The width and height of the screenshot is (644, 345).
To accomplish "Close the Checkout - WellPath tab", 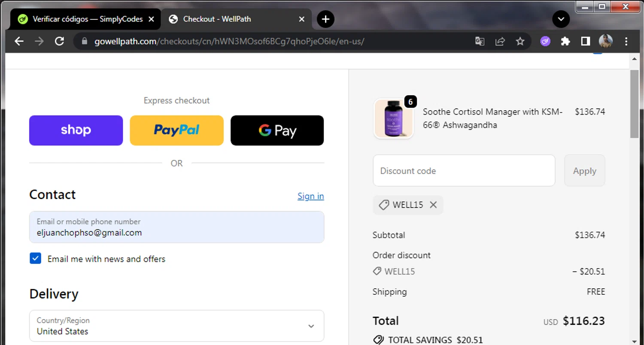I will click(302, 19).
